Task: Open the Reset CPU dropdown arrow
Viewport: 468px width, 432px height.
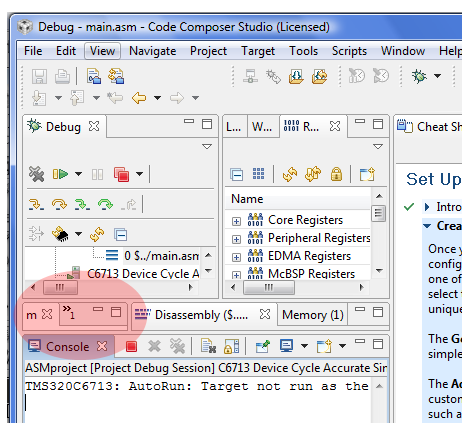Action: point(78,234)
